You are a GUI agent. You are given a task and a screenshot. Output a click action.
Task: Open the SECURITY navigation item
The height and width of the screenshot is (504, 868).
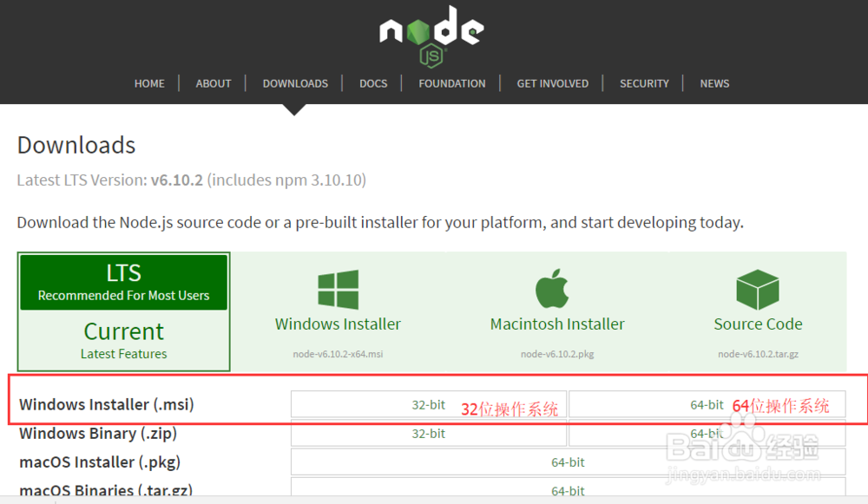pos(644,83)
